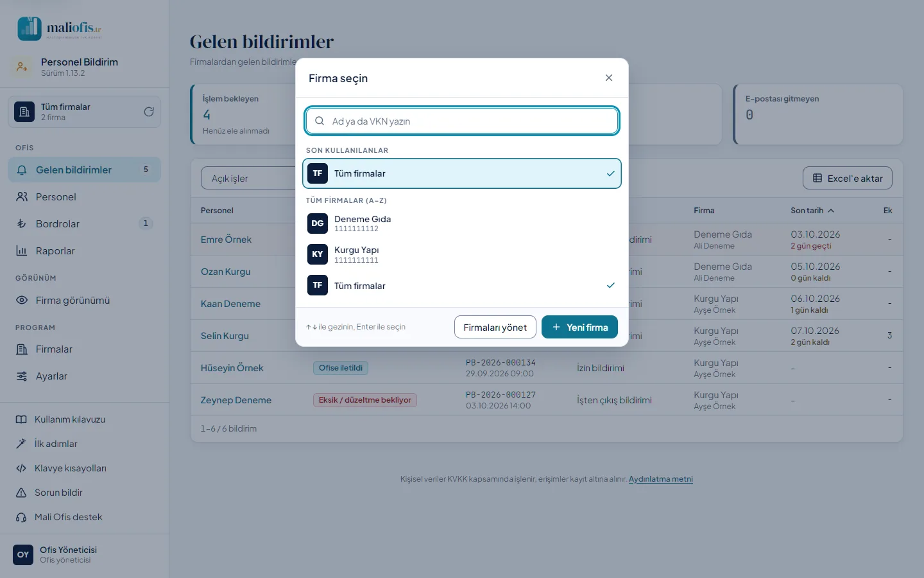
Task: Click the eye icon for Firma görünümü
Action: pos(22,301)
